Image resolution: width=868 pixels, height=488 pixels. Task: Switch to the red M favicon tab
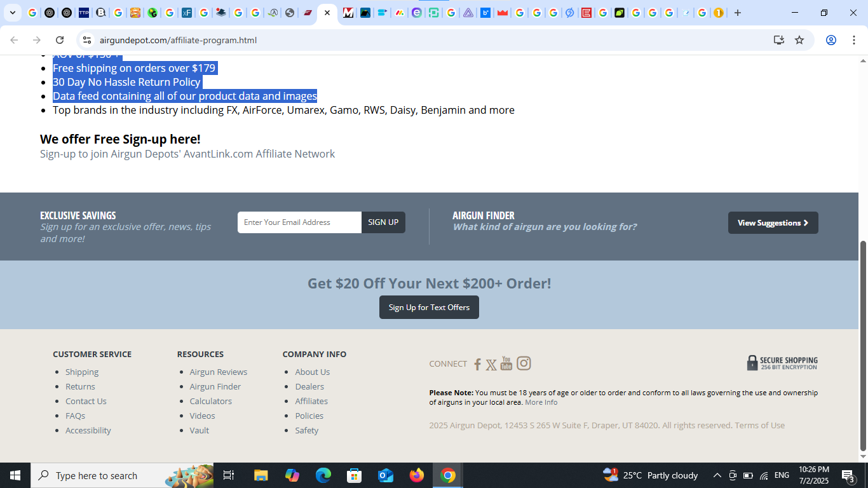point(348,13)
